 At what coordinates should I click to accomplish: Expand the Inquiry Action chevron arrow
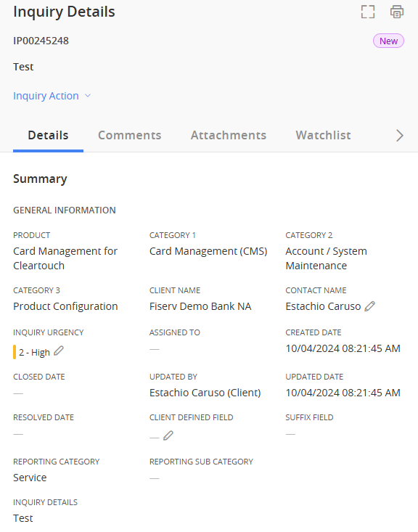tap(88, 96)
